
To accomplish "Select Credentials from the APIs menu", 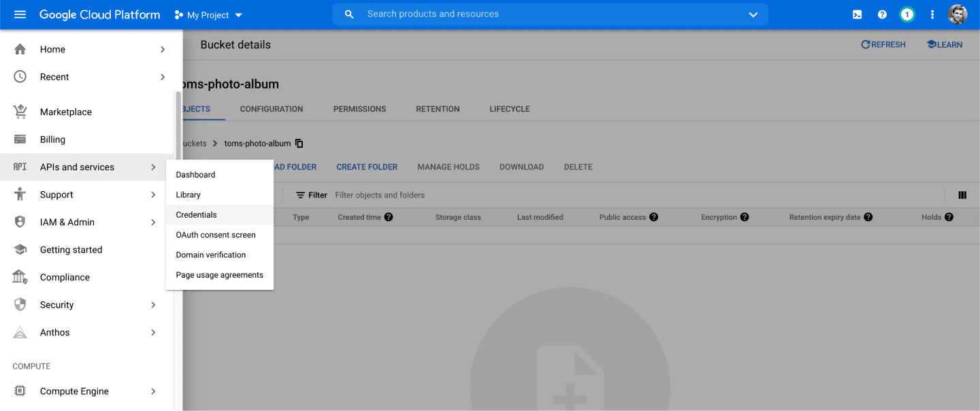I will (196, 214).
